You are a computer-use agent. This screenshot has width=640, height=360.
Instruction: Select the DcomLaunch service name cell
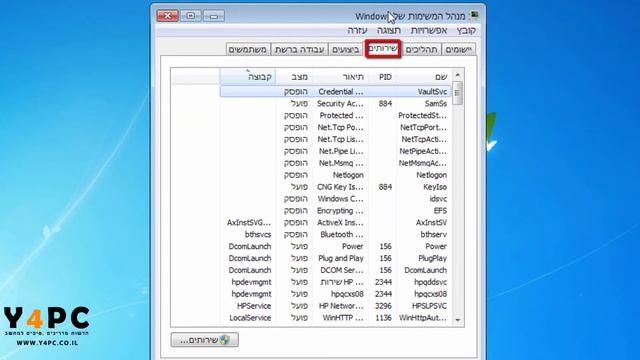[426, 270]
